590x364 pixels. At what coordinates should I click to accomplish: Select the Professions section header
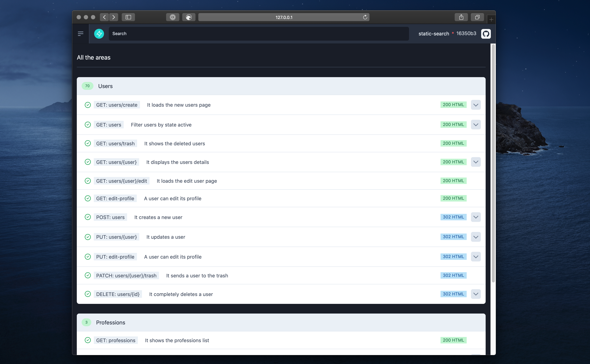[x=110, y=322]
